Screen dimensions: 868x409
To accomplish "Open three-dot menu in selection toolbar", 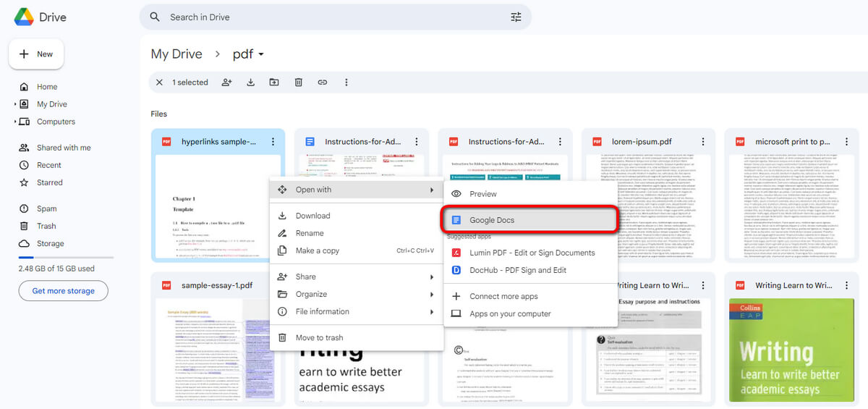I will 346,83.
